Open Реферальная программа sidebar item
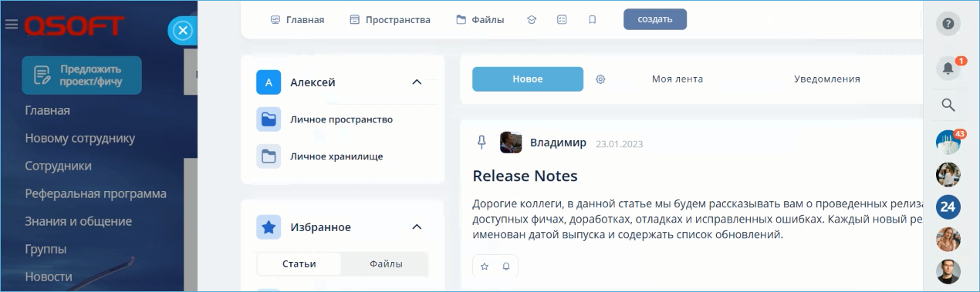The width and height of the screenshot is (980, 292). point(96,193)
